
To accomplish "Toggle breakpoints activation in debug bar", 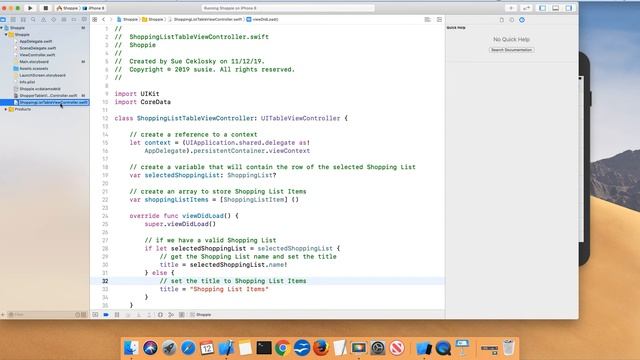I will coord(106,315).
